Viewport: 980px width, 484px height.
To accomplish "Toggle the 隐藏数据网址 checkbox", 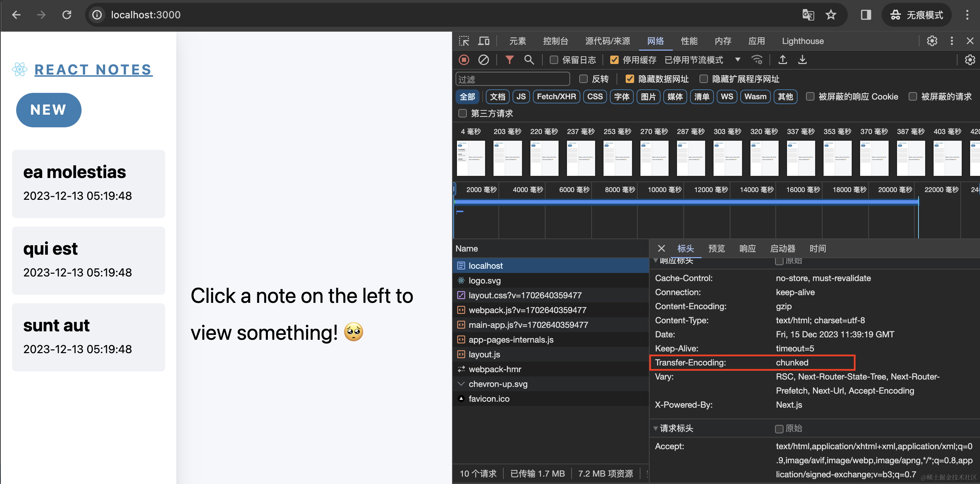I will point(630,79).
